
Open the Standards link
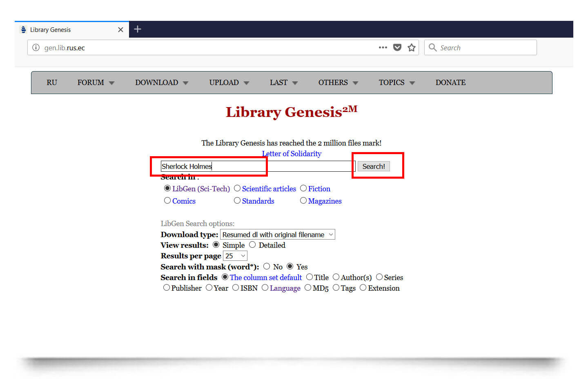click(258, 201)
